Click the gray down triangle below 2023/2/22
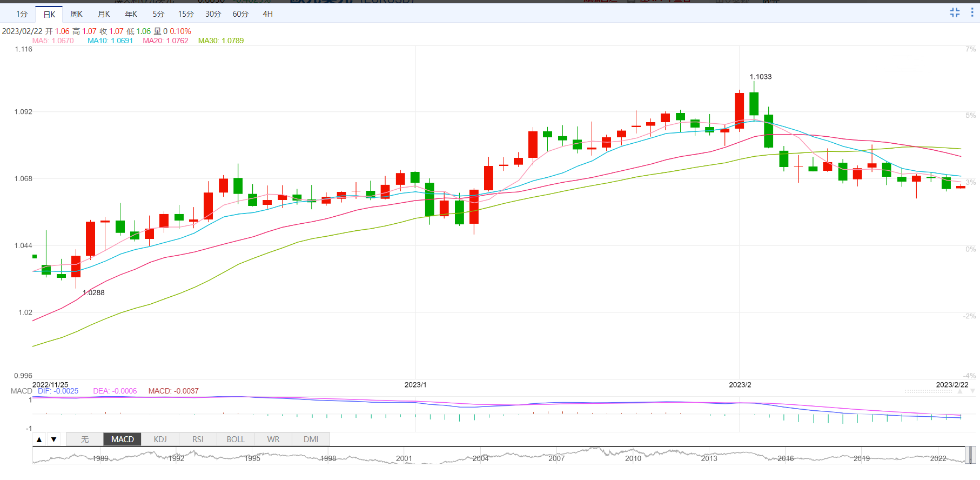 click(x=972, y=391)
